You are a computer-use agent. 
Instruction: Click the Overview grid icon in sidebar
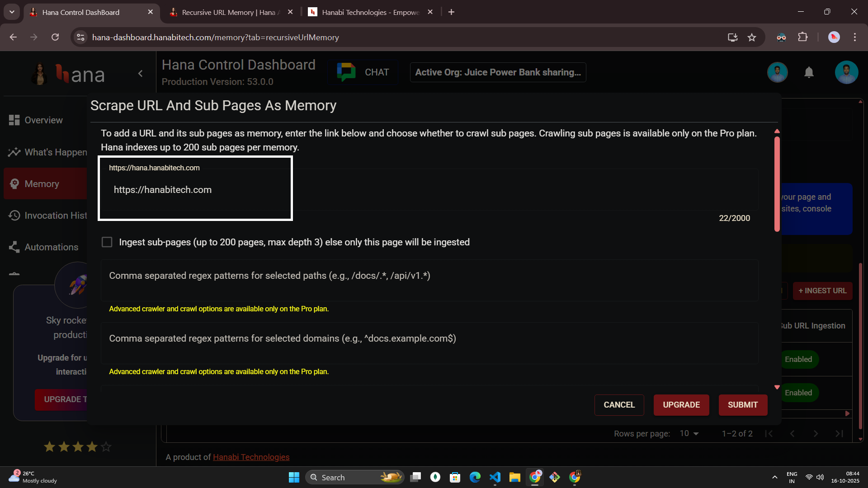coord(14,120)
